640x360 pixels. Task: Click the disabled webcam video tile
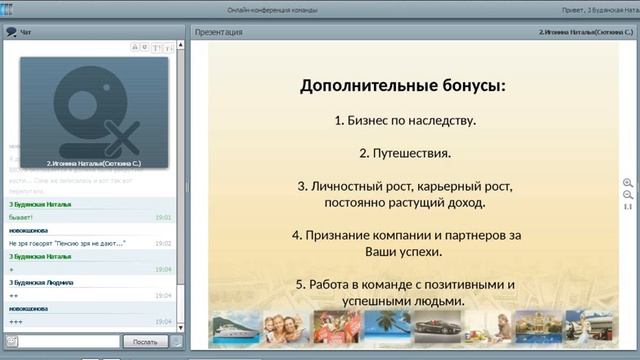pyautogui.click(x=94, y=112)
